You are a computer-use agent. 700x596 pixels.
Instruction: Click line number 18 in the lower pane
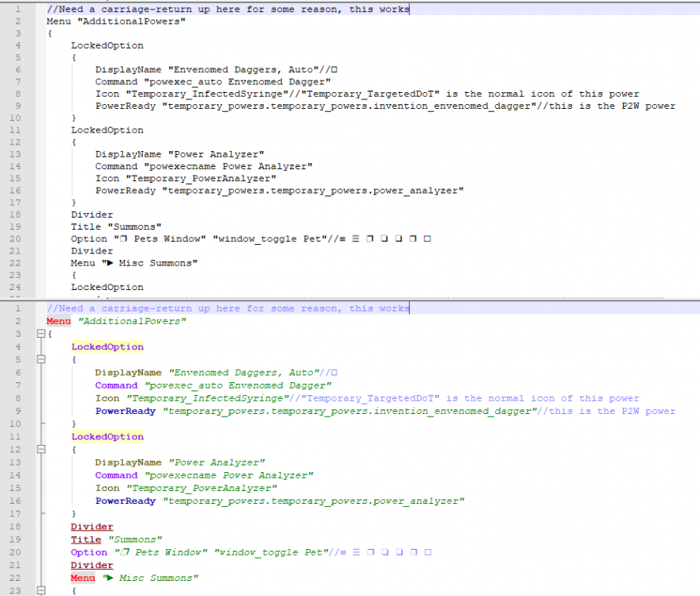click(17, 527)
